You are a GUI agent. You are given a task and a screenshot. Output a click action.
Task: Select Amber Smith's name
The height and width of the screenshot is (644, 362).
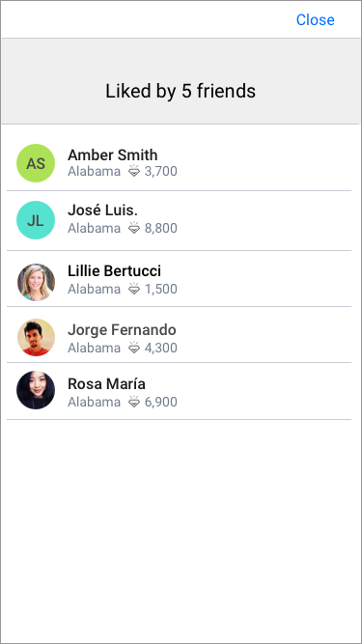point(112,154)
